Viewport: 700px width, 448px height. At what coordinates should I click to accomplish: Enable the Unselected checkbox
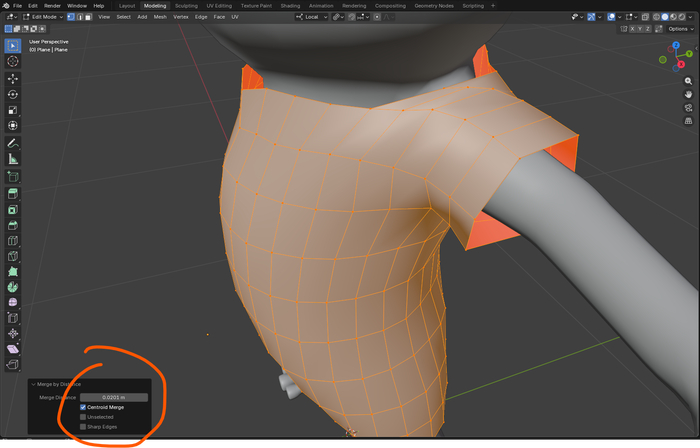(83, 417)
